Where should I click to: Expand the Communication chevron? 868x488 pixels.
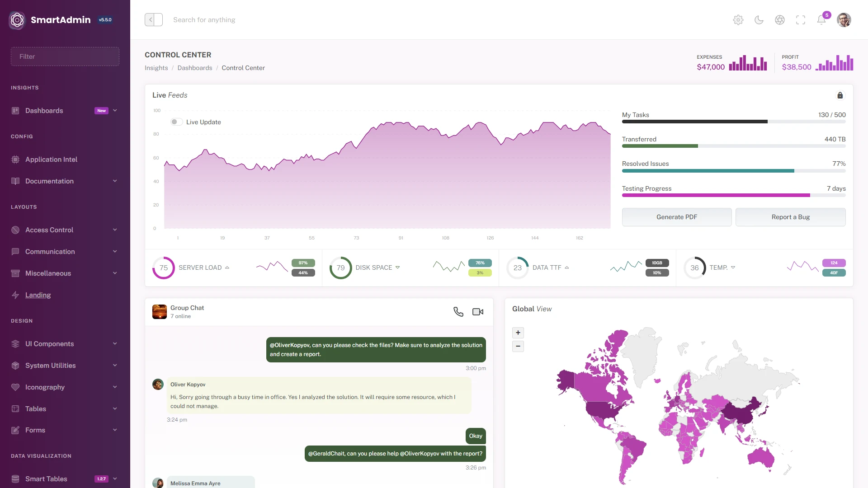pos(115,252)
